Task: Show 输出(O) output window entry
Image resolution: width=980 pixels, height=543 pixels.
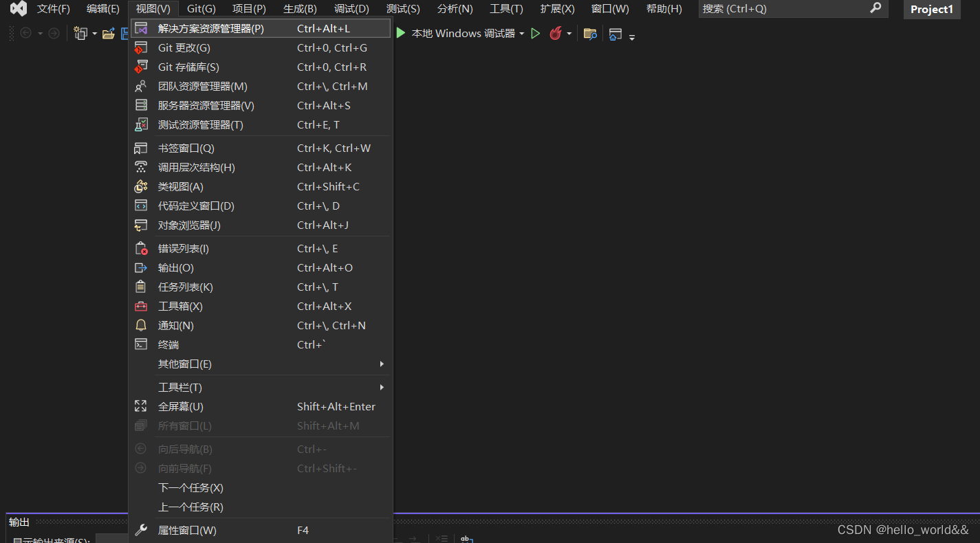Action: pyautogui.click(x=261, y=267)
